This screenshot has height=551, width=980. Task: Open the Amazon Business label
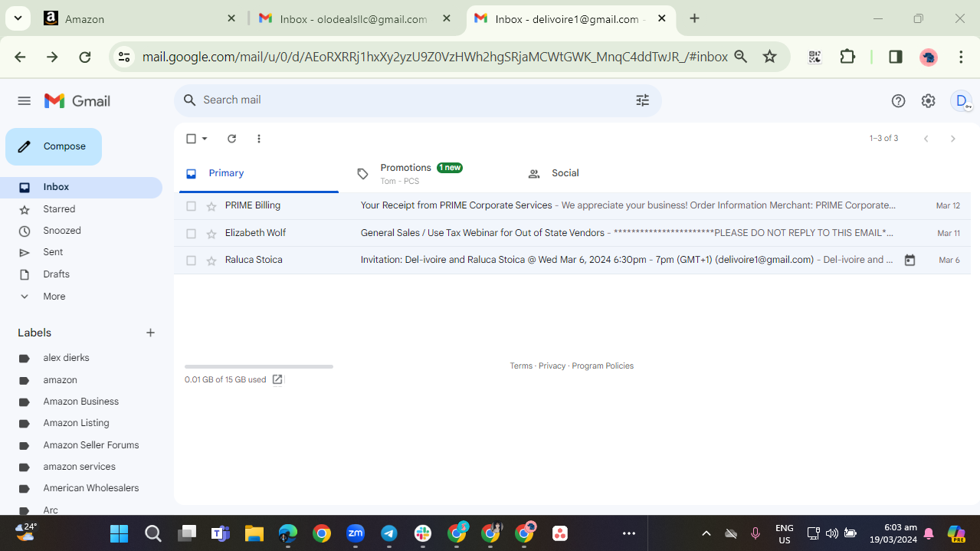[x=80, y=402]
